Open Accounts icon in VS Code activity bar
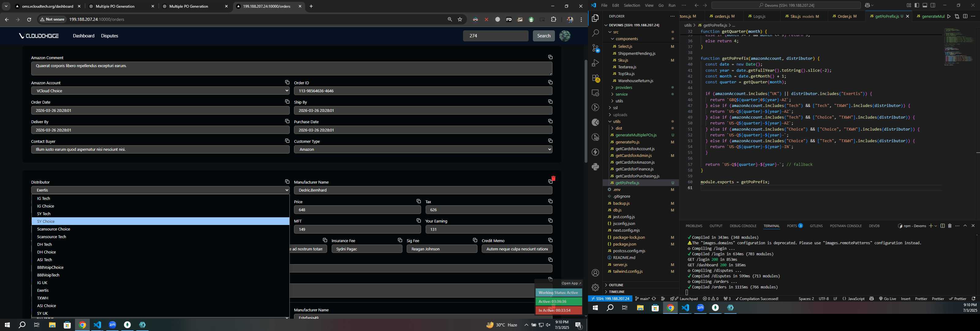 click(595, 273)
